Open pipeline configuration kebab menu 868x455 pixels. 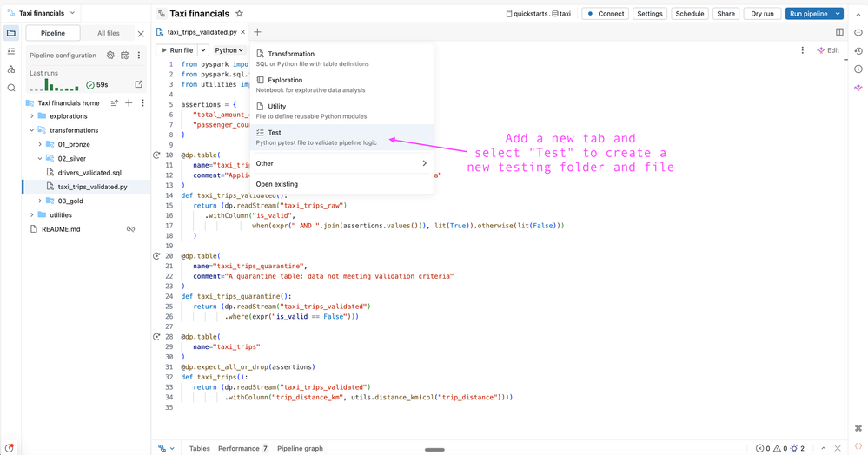(139, 56)
